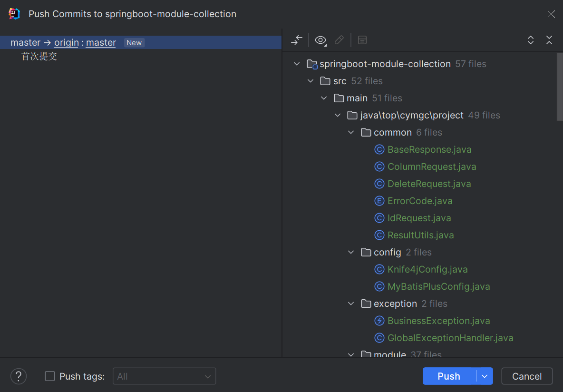Click the enum icon beside ErrorCode.java
563x392 pixels.
tap(379, 201)
